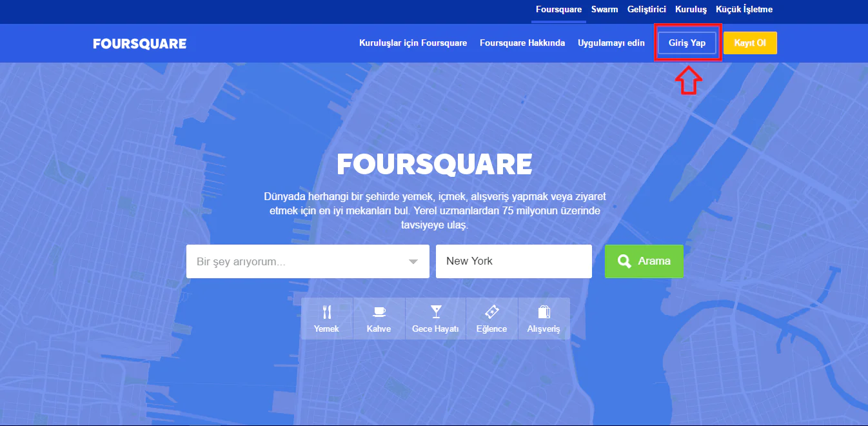The width and height of the screenshot is (868, 426).
Task: Open the Küçük İşletme menu item
Action: (744, 10)
